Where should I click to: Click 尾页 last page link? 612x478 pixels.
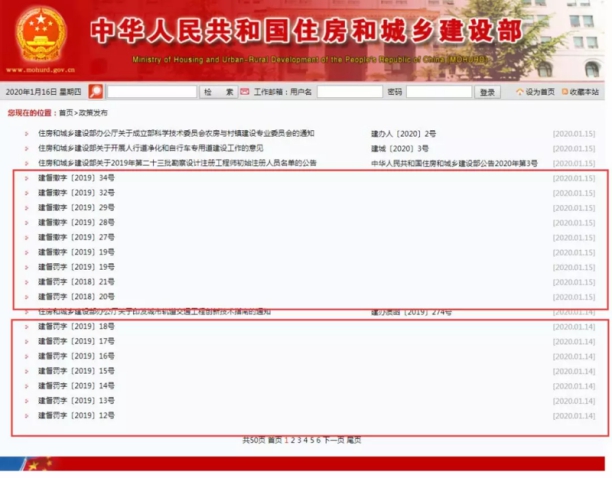354,440
